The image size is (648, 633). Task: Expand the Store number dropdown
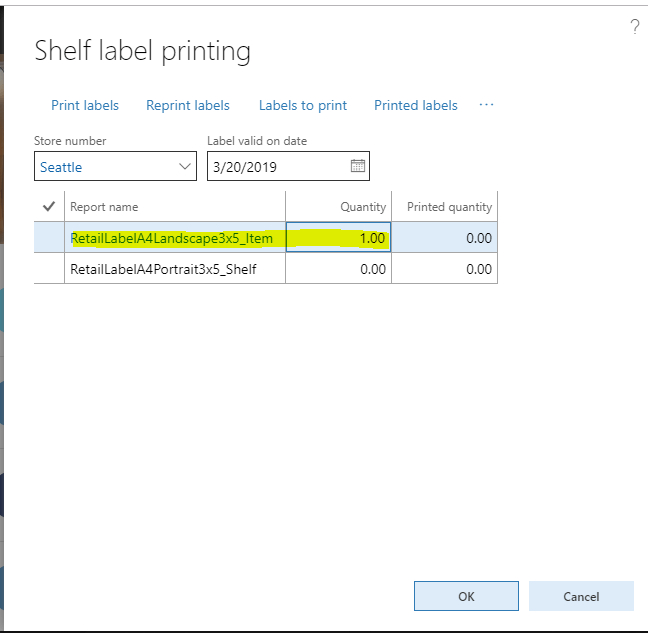pyautogui.click(x=185, y=167)
